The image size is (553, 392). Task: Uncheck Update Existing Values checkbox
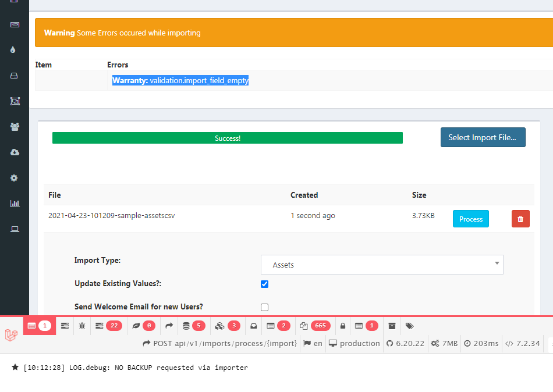[264, 284]
